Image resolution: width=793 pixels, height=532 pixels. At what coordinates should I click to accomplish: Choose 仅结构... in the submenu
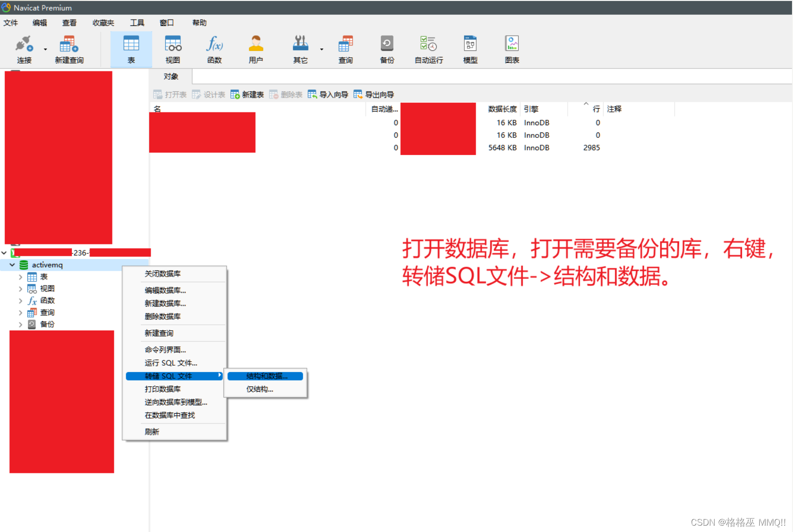click(265, 389)
